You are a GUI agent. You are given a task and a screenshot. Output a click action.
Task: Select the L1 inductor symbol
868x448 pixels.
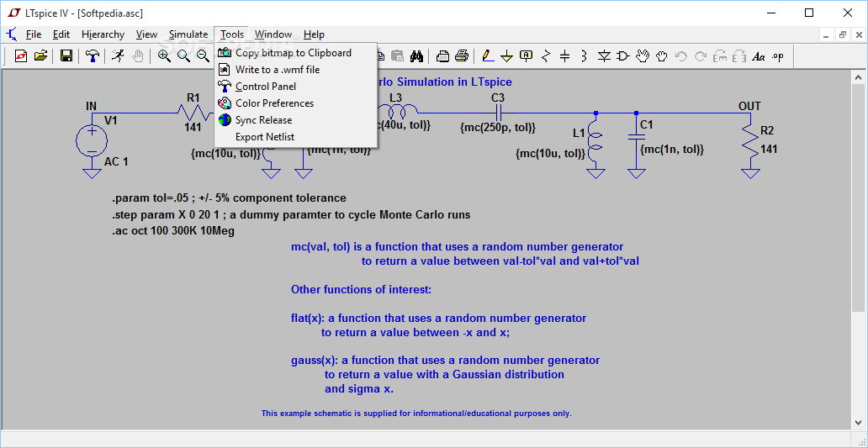(x=595, y=142)
